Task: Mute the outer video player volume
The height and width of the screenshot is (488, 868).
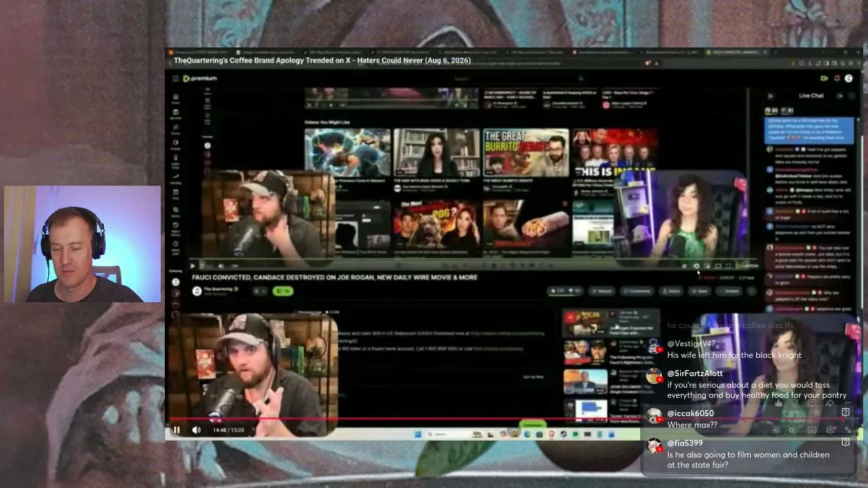Action: pos(196,430)
